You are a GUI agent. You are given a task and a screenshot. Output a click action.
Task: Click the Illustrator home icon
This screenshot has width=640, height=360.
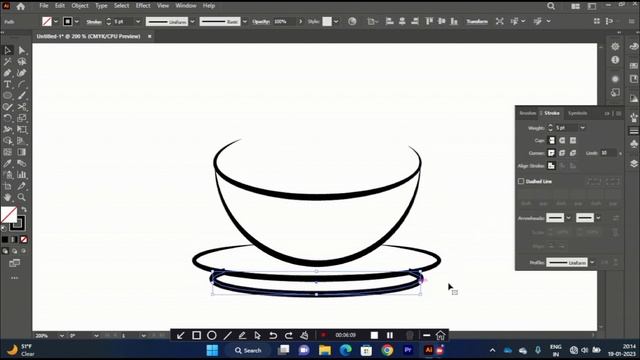click(x=20, y=6)
